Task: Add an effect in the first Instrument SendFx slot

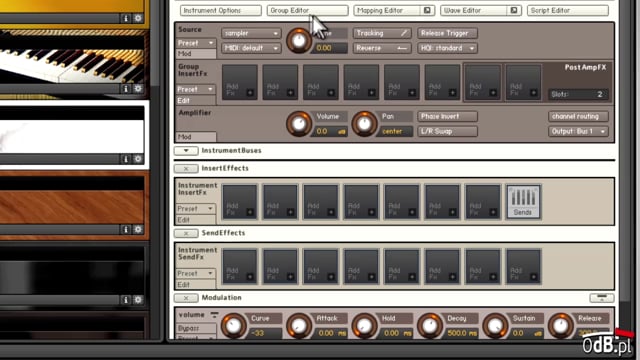Action: pyautogui.click(x=240, y=266)
